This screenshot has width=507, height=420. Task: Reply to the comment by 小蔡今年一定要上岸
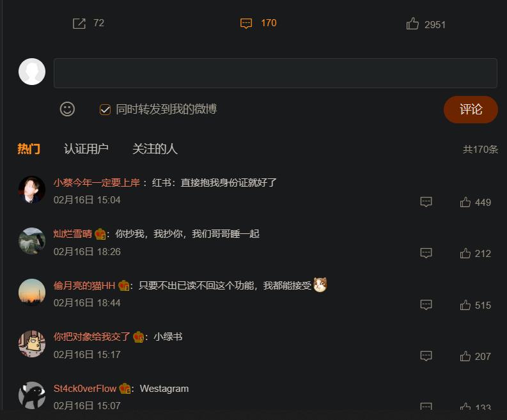pyautogui.click(x=426, y=202)
